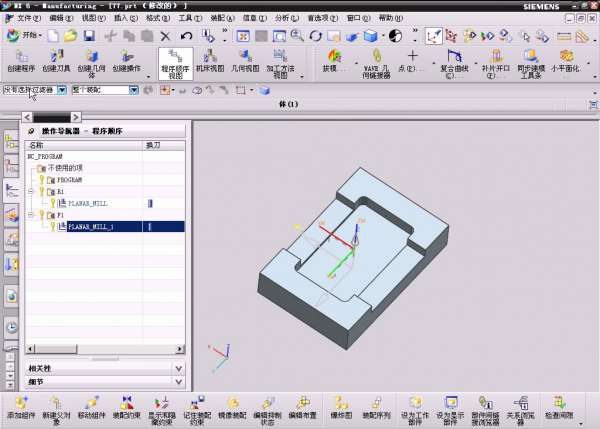The image size is (600, 429).
Task: Expand the view toolbar overflow chevron
Action: (x=415, y=30)
